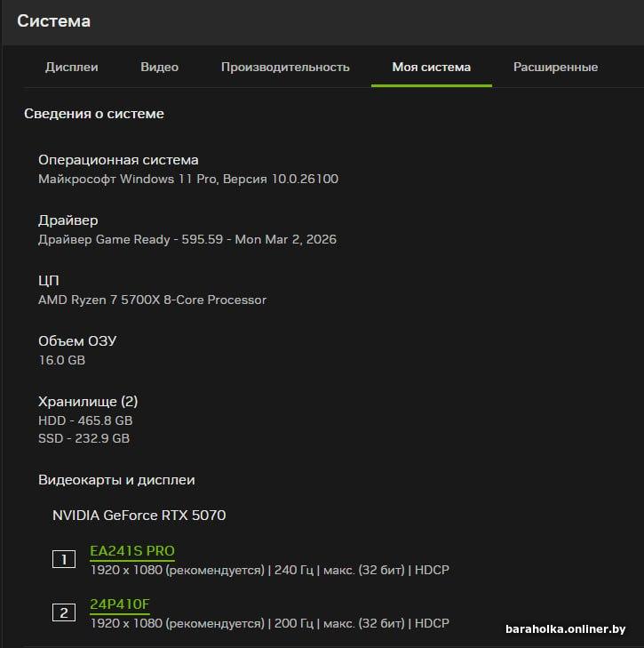644x648 pixels.
Task: Open the EA241S PRO display link
Action: coord(132,551)
